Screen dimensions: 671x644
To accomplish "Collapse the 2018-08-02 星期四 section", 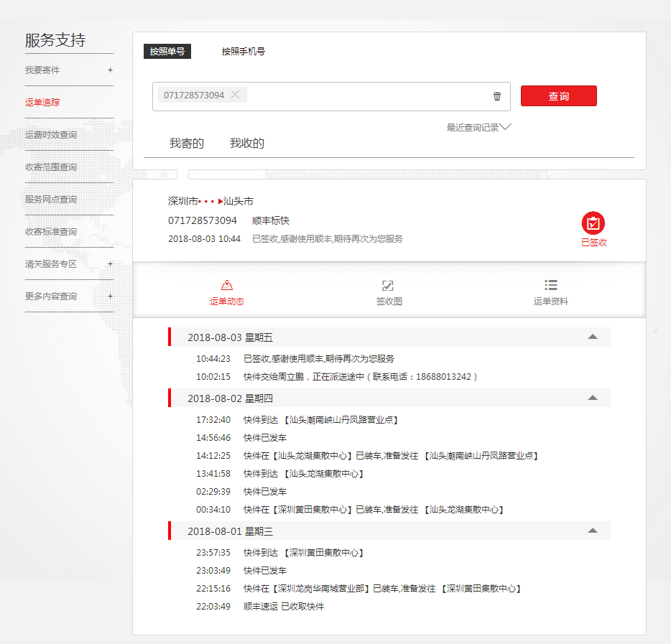I will [593, 398].
